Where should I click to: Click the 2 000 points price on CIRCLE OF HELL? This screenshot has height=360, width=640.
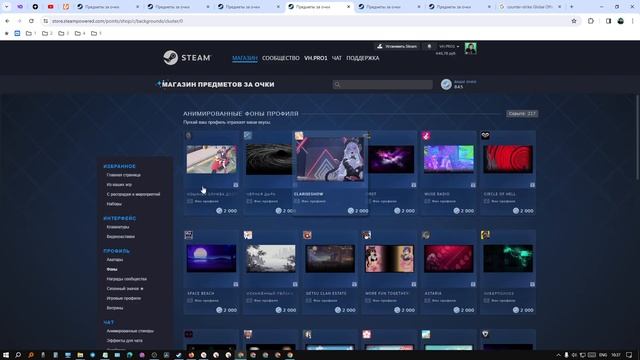(x=523, y=211)
